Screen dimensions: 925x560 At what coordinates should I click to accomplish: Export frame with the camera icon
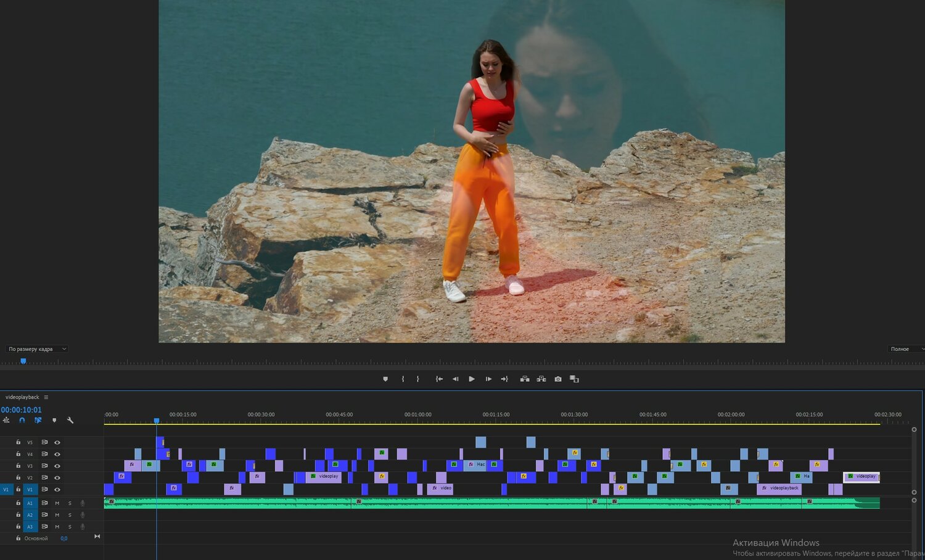[x=558, y=379]
